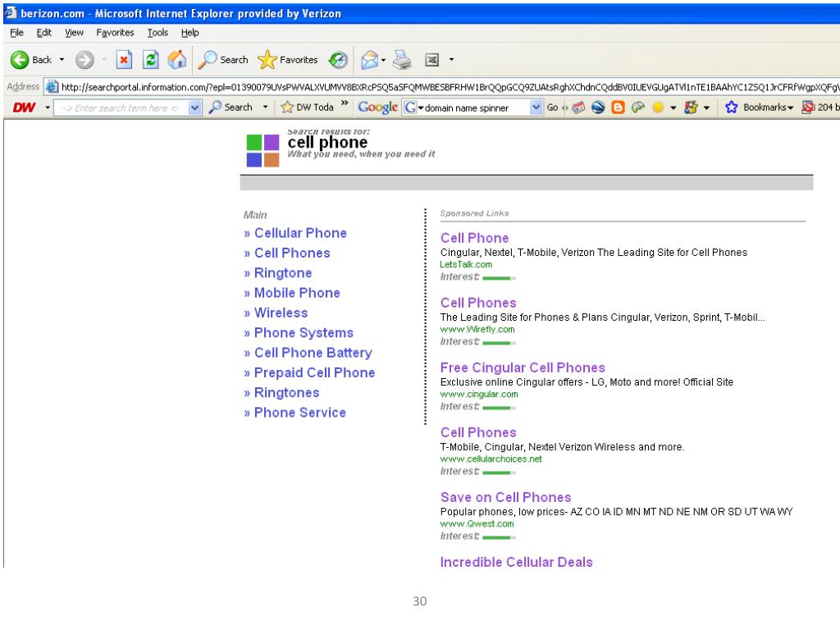
Task: Open the Phone Service category link
Action: pos(300,413)
